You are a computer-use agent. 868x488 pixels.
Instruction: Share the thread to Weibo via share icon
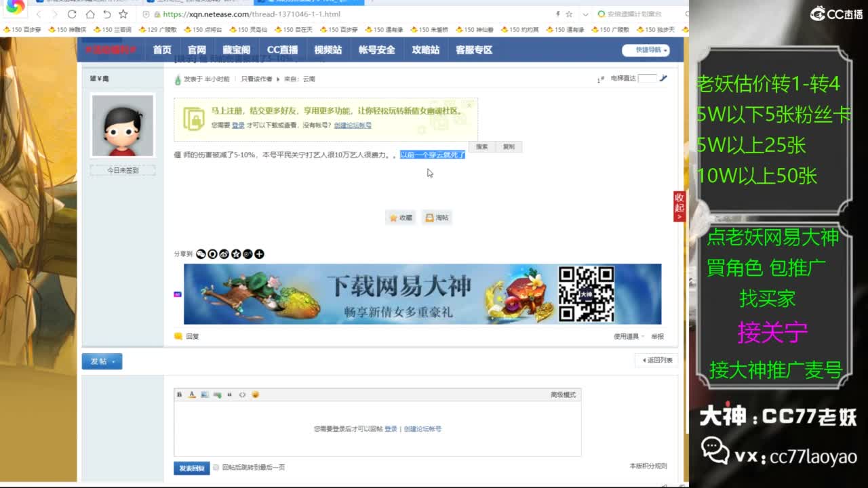222,254
